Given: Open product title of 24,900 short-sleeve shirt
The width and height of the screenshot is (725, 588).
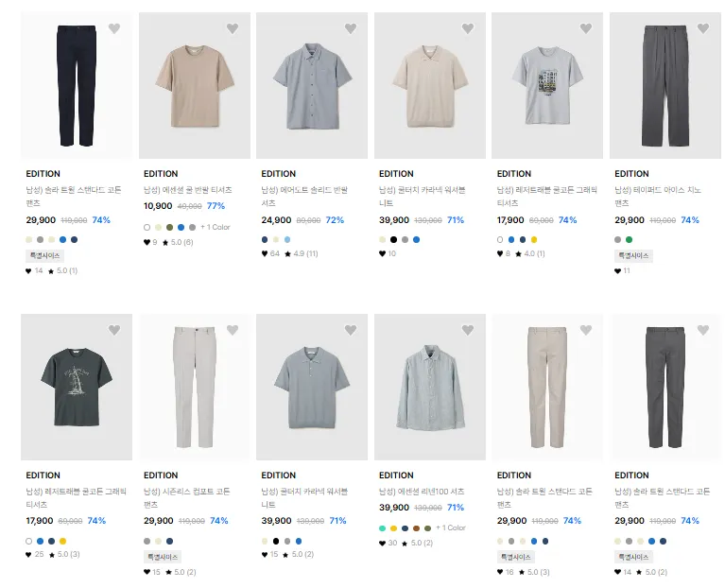Looking at the screenshot, I should [304, 196].
